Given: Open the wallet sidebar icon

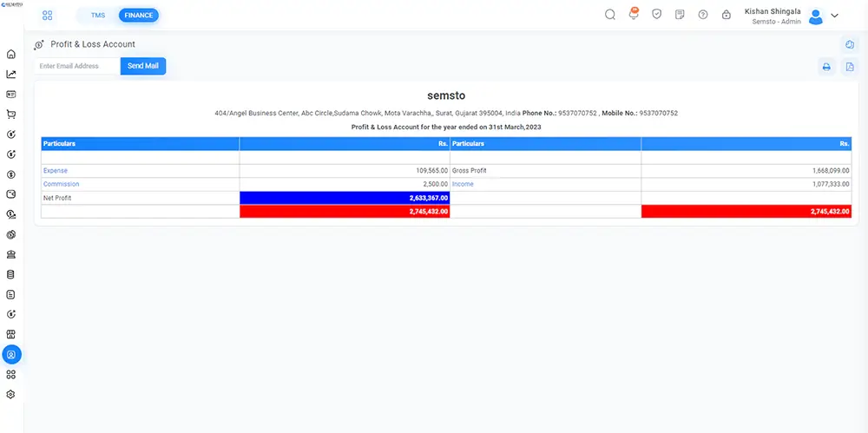Looking at the screenshot, I should (x=11, y=194).
